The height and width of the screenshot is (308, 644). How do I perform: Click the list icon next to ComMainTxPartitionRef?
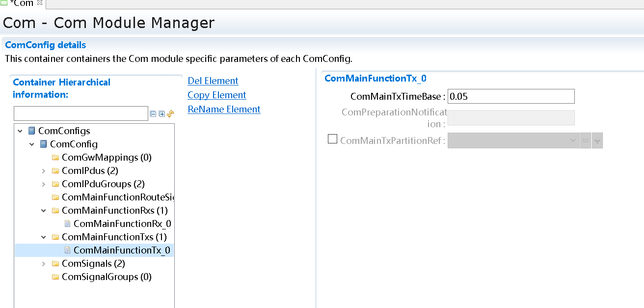tap(586, 140)
